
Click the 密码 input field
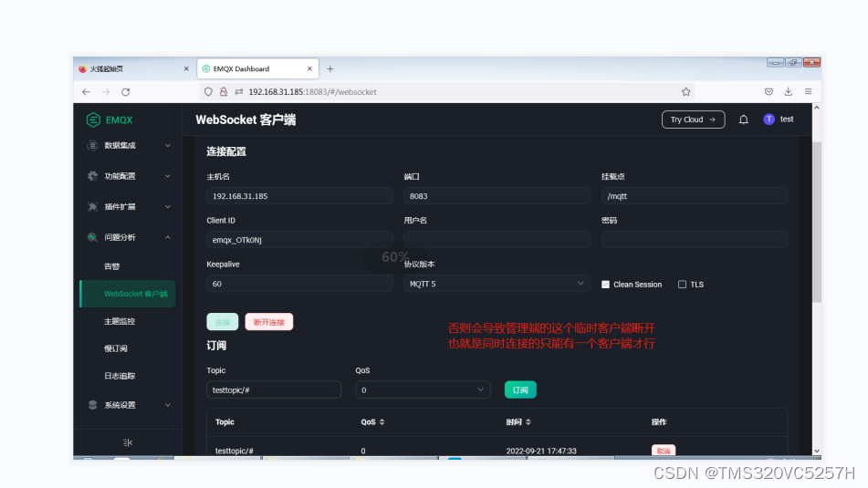[695, 240]
